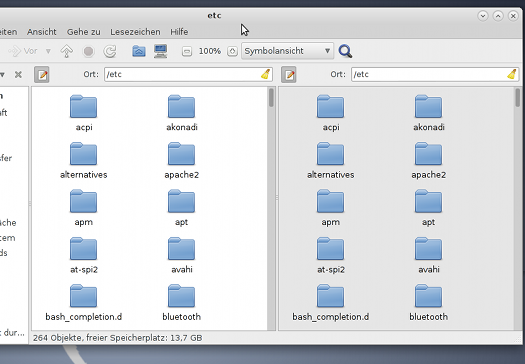
Task: Zoom in with the plus icon
Action: point(232,51)
